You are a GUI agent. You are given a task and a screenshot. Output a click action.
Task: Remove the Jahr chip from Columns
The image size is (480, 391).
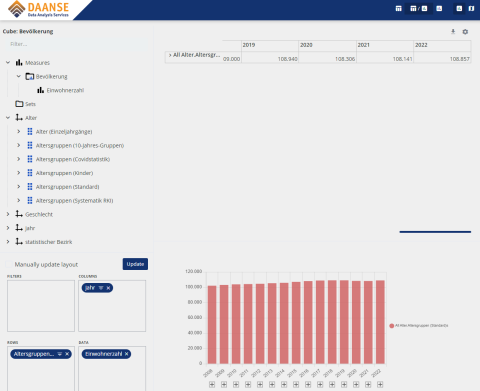[x=108, y=288]
